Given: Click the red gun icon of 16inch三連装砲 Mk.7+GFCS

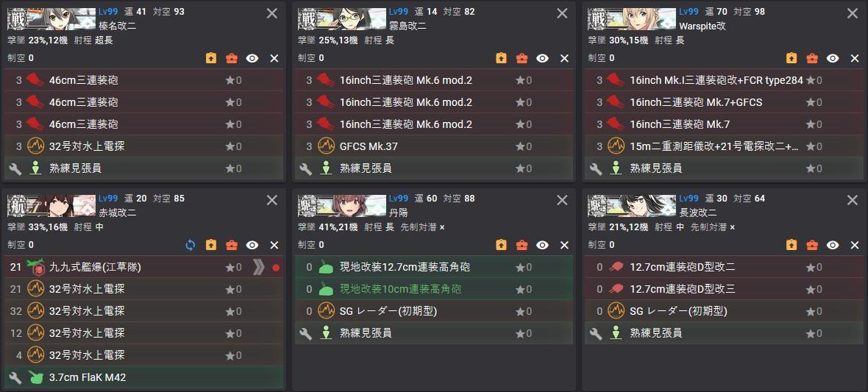Looking at the screenshot, I should click(616, 102).
